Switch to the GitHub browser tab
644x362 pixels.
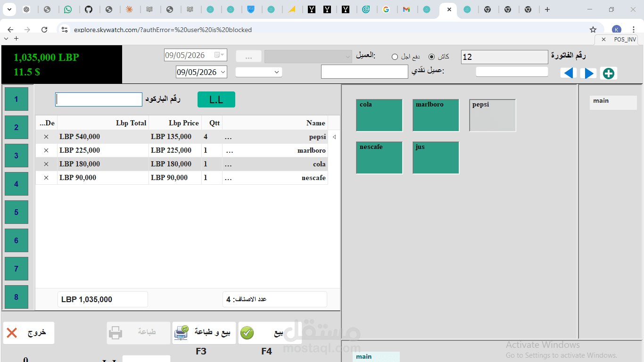89,9
